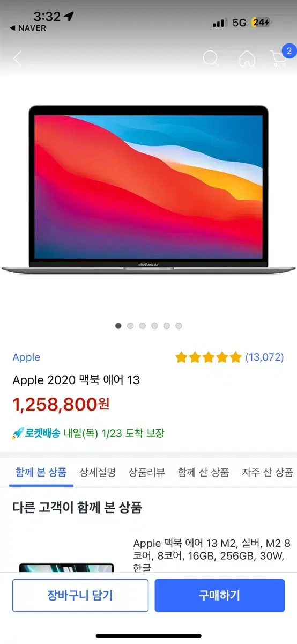Tap the MacBook Air product image
The height and width of the screenshot is (644, 297).
148,190
